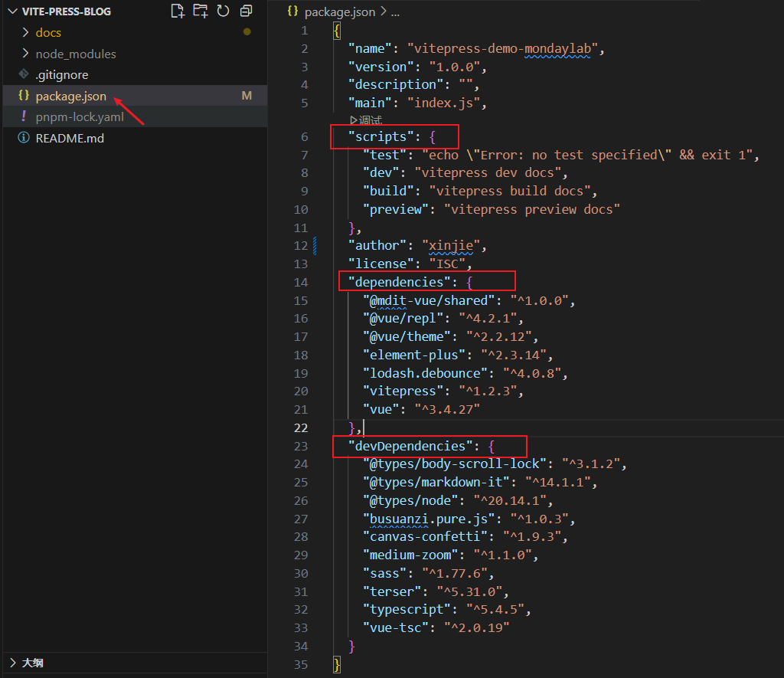This screenshot has width=784, height=678.
Task: Open the README.md file
Action: (70, 139)
